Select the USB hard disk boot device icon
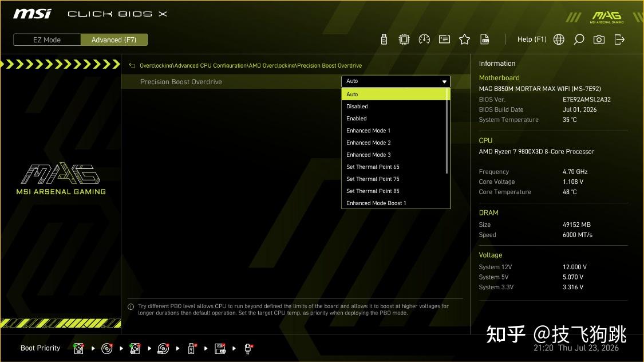 (135, 348)
